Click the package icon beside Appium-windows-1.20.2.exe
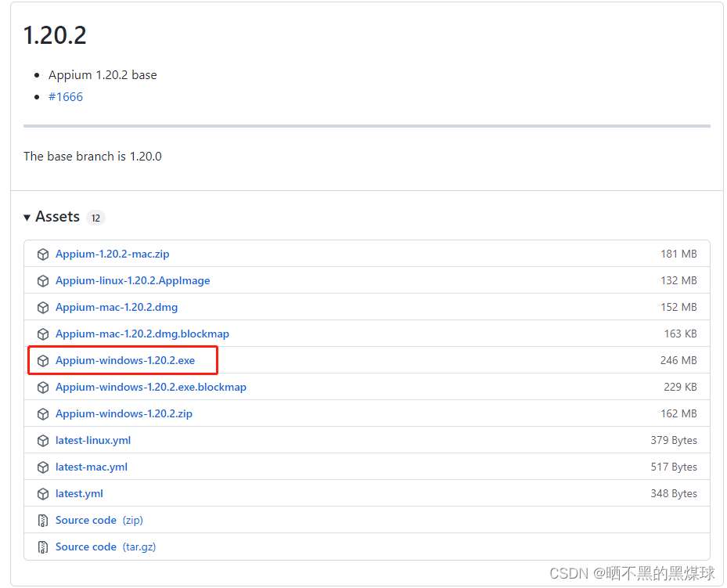727x588 pixels. coord(43,361)
